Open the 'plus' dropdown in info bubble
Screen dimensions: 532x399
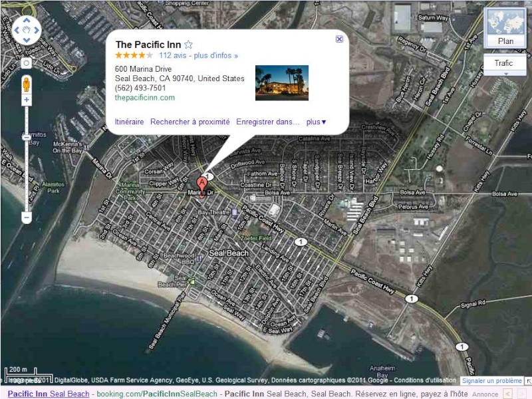click(316, 122)
